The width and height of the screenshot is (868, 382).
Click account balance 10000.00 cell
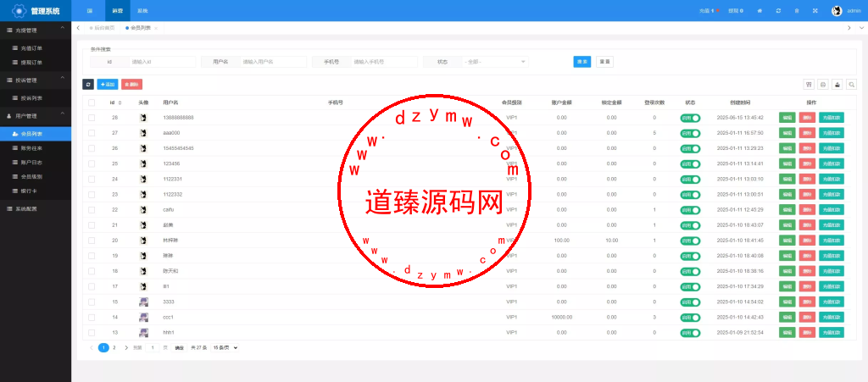pos(562,318)
